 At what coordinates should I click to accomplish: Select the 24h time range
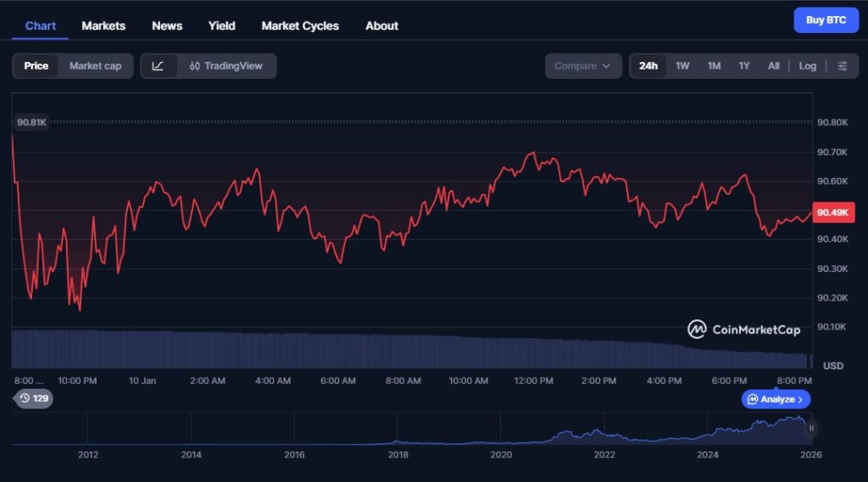[x=648, y=66]
